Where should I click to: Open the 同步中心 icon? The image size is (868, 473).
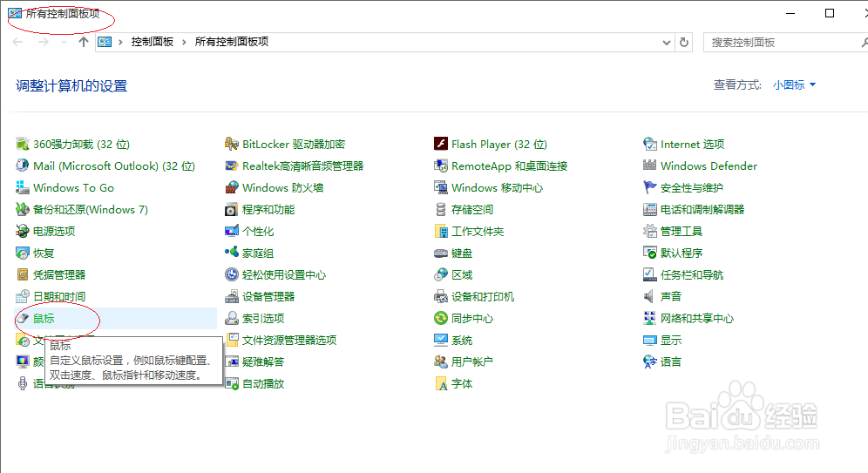[x=441, y=319]
